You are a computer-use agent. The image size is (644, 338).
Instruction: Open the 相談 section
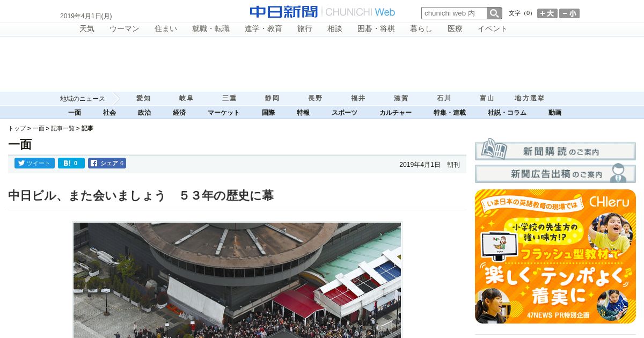[x=335, y=29]
